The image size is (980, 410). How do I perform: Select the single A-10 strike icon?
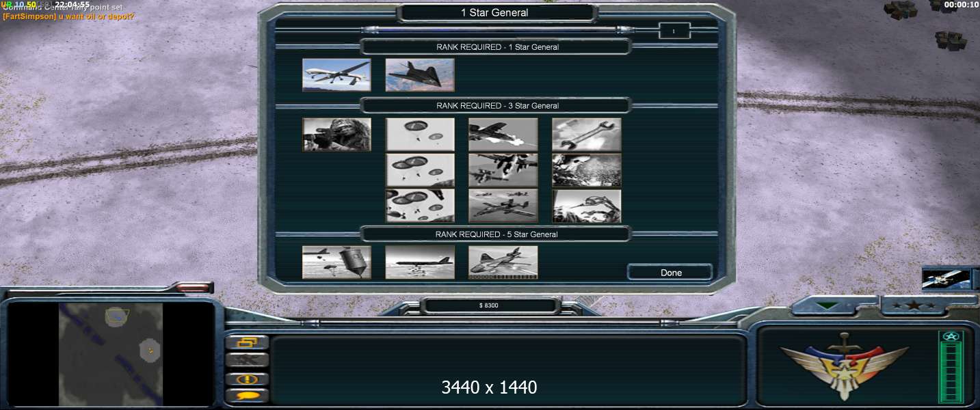coord(503,135)
